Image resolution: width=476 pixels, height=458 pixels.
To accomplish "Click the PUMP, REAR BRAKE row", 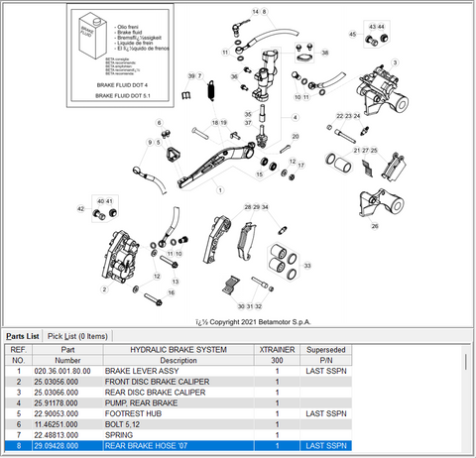I will click(178, 403).
